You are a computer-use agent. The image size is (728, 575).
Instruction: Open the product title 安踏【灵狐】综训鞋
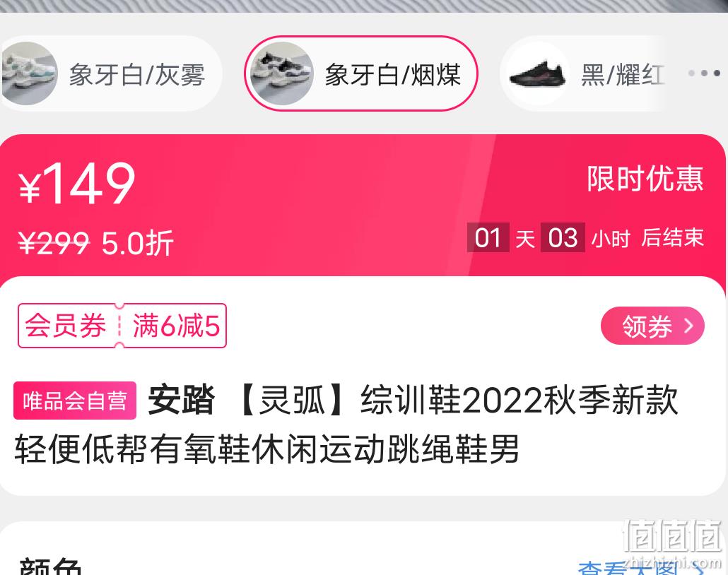(x=346, y=424)
